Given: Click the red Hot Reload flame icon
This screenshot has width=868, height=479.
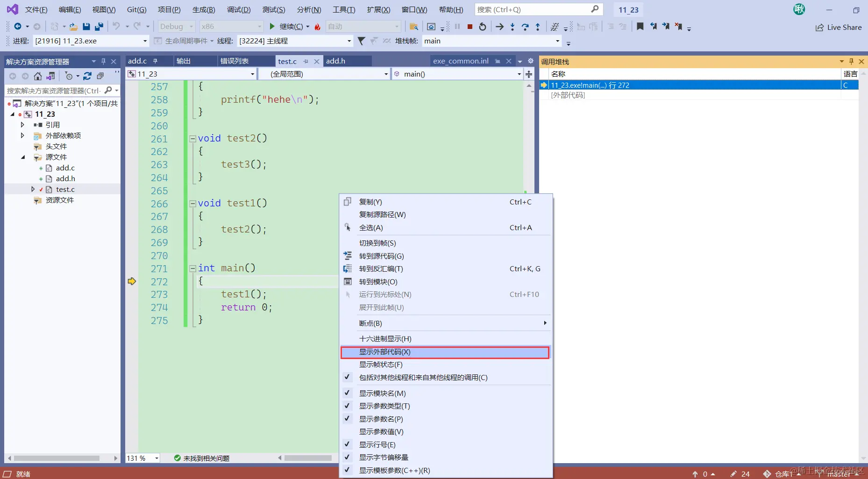Looking at the screenshot, I should point(318,27).
